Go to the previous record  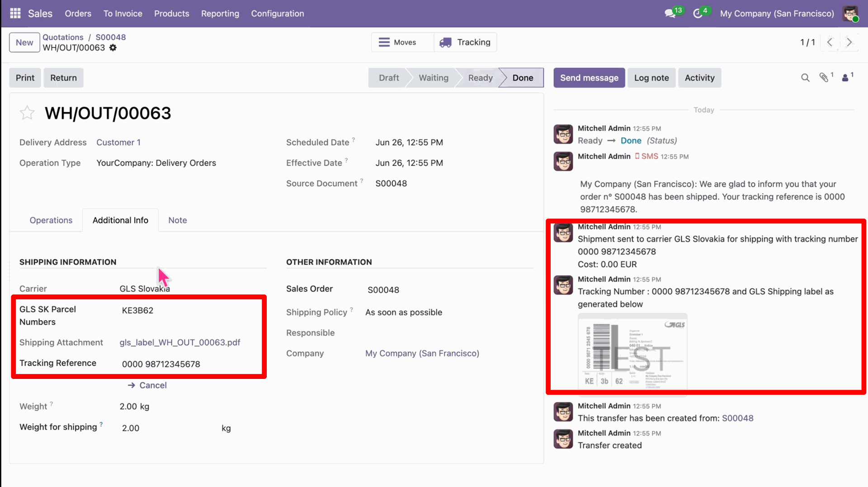[830, 42]
